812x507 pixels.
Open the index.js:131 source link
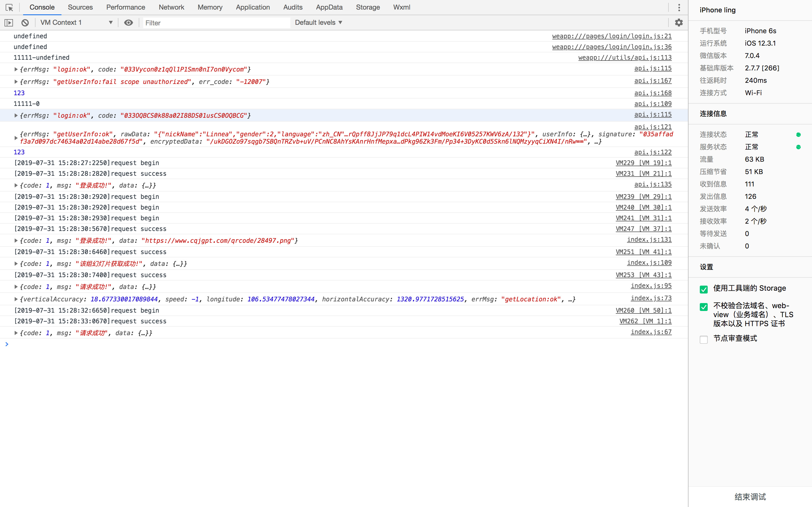649,240
